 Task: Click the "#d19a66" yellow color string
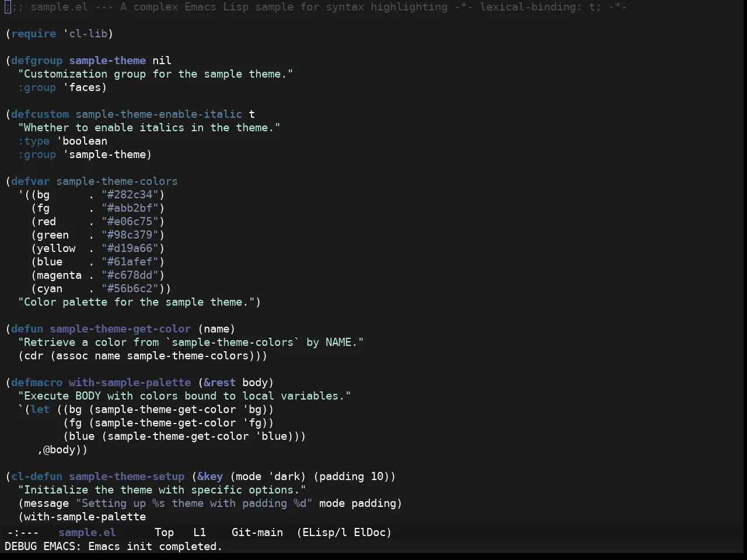point(130,249)
